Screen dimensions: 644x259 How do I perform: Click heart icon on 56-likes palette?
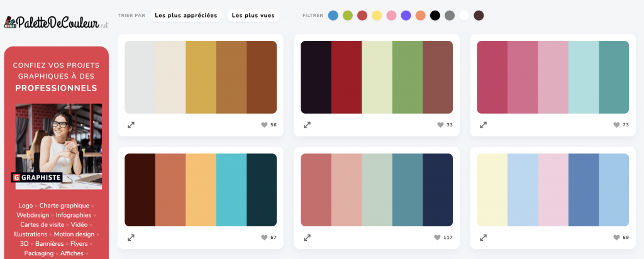264,125
